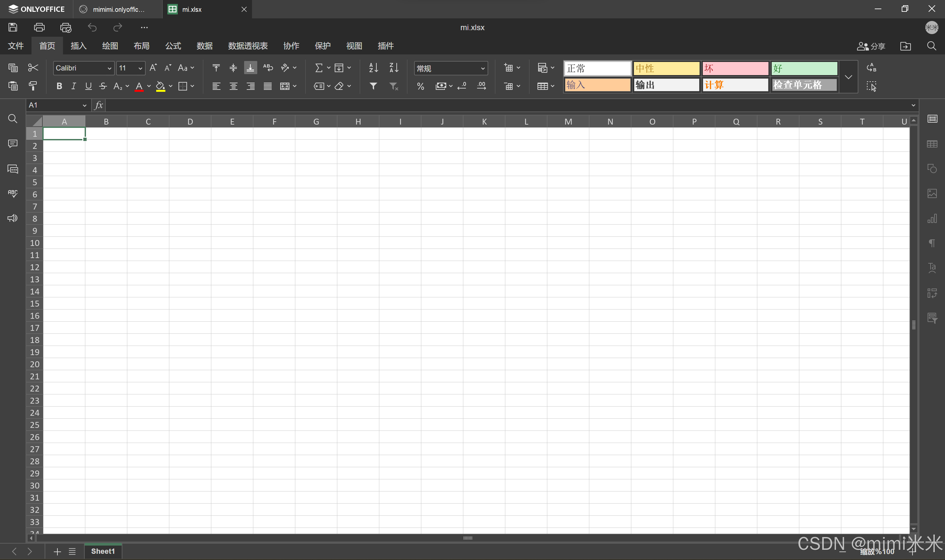
Task: Click the horizontal scrollbar track
Action: click(x=468, y=538)
